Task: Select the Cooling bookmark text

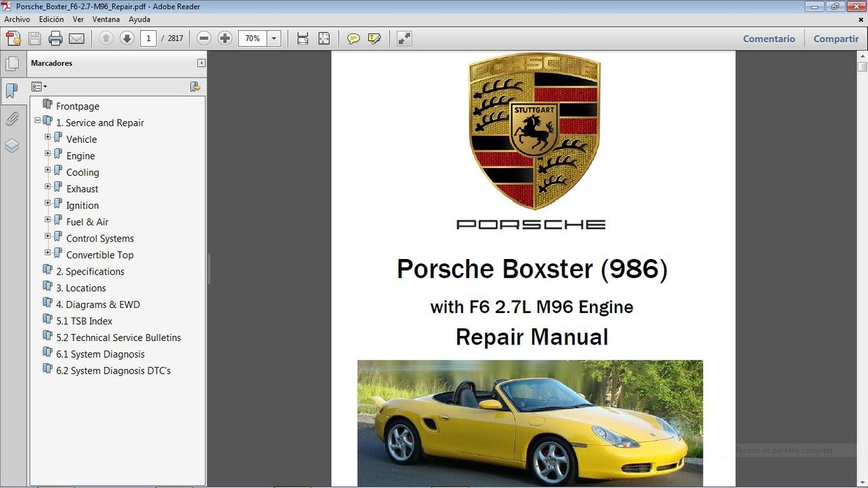Action: click(83, 172)
